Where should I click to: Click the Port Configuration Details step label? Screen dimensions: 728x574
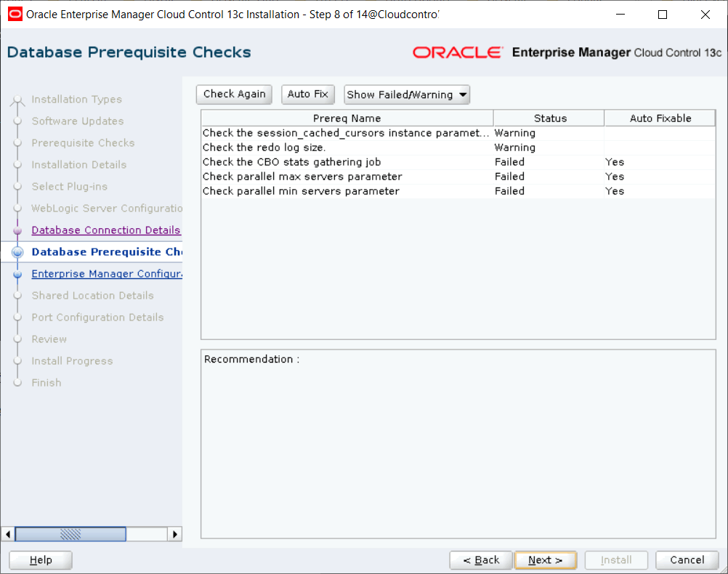pyautogui.click(x=97, y=318)
